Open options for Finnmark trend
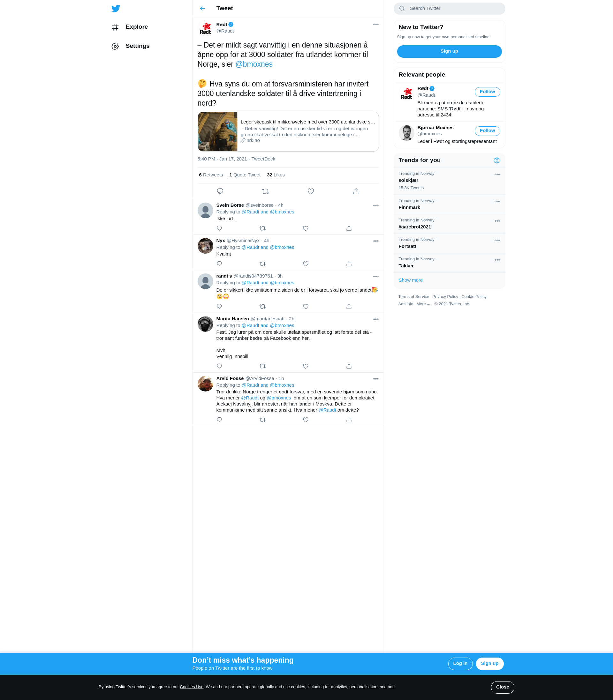Image resolution: width=613 pixels, height=700 pixels. point(497,202)
